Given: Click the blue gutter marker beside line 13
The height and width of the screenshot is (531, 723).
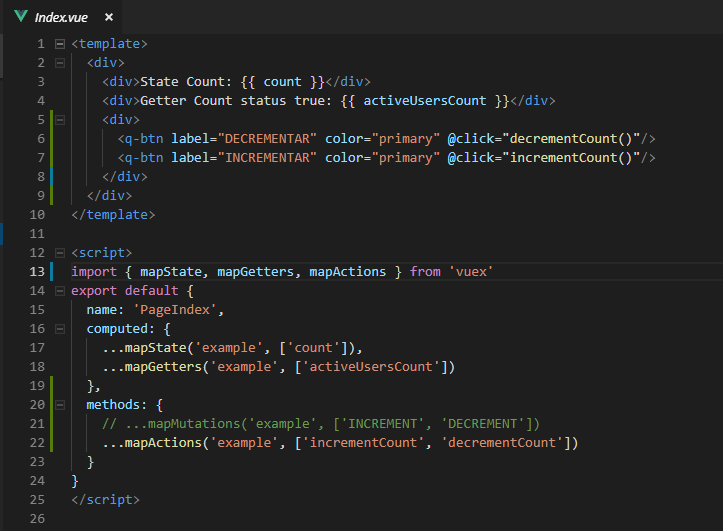Looking at the screenshot, I should [53, 272].
